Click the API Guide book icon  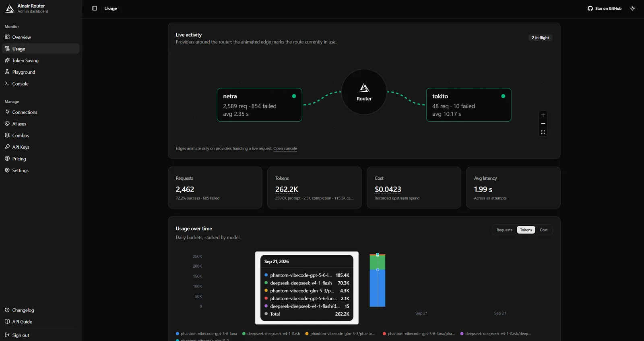tap(7, 322)
